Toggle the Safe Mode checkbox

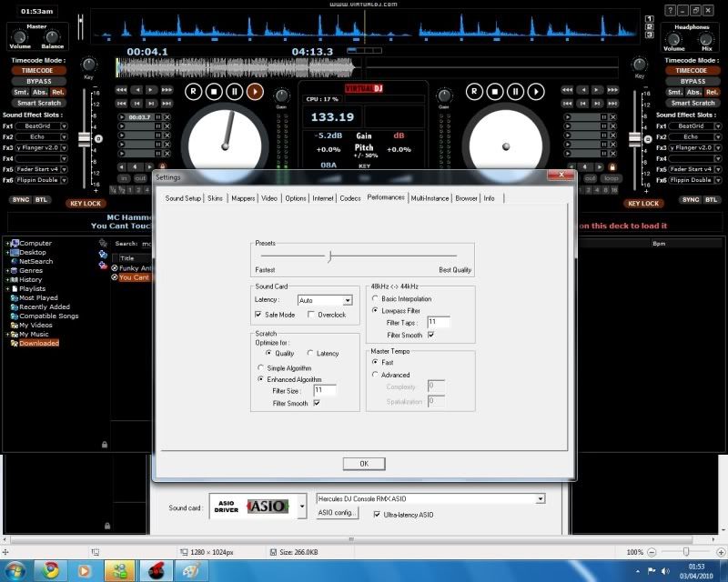(x=258, y=315)
